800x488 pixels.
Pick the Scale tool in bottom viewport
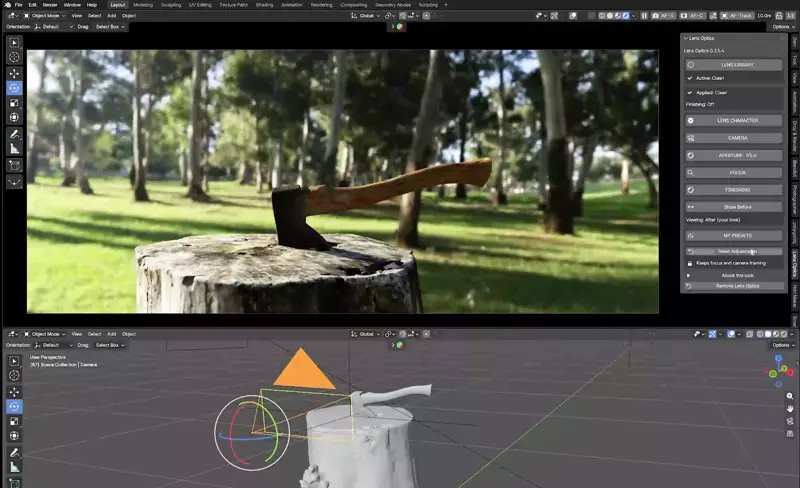tap(14, 421)
